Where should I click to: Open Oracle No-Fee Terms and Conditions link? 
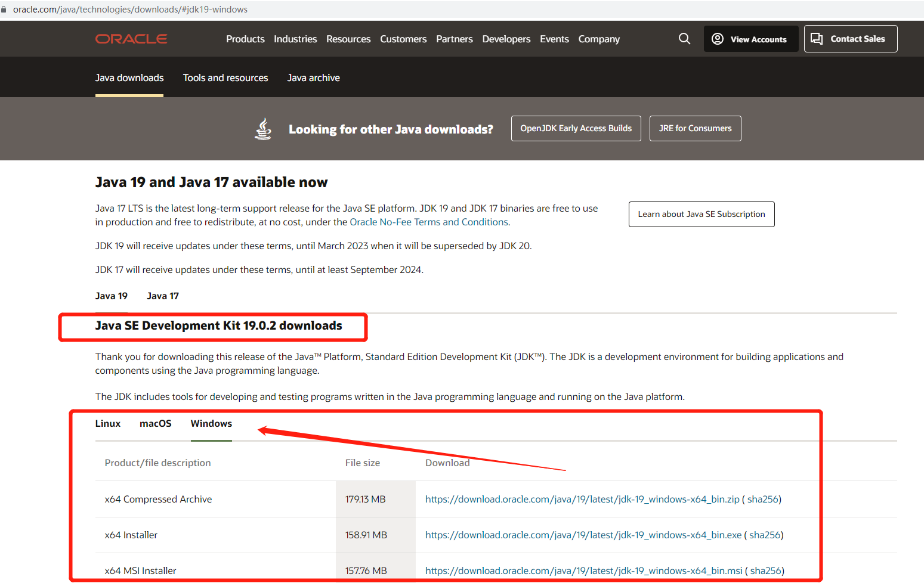[429, 222]
